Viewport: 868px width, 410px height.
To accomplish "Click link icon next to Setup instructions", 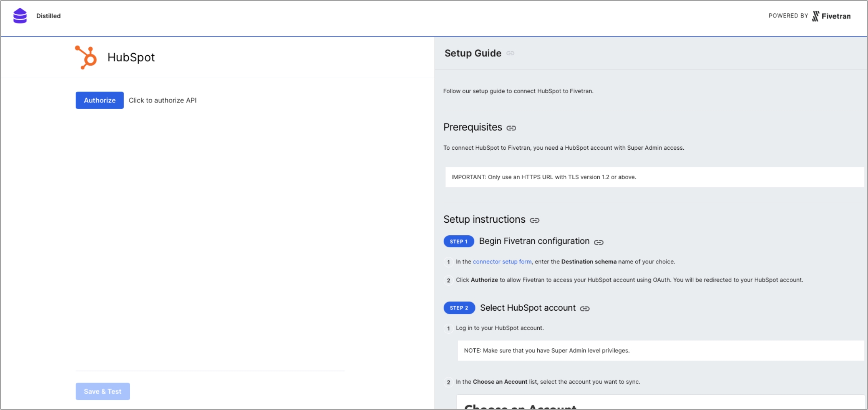I will (534, 220).
